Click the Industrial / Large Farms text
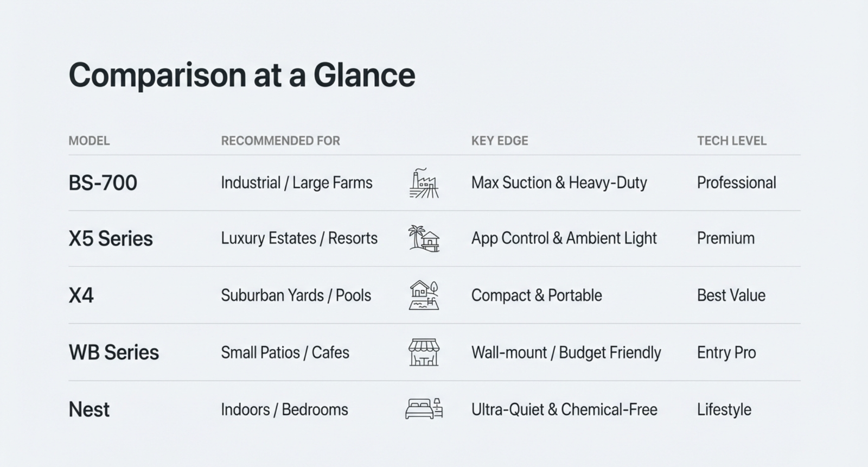868x467 pixels. tap(296, 183)
